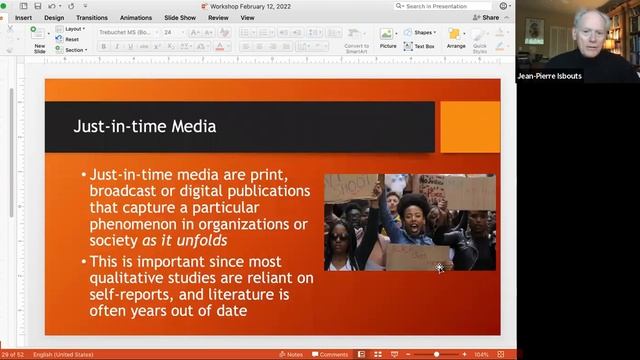Click the Shape Outline color icon
Screen dimensions: 640x360
tap(500, 47)
